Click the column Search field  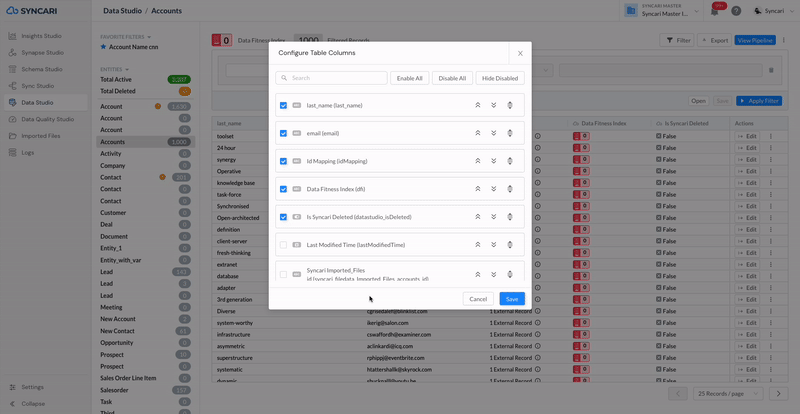[331, 78]
